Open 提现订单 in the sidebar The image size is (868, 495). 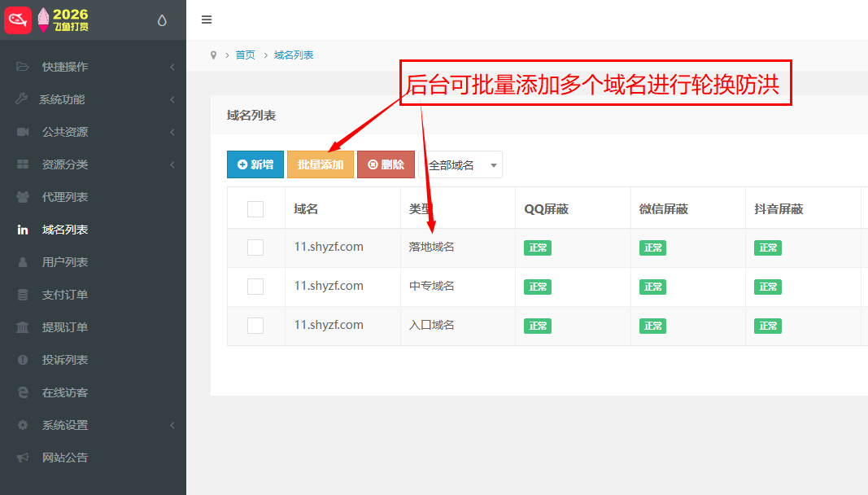point(65,327)
